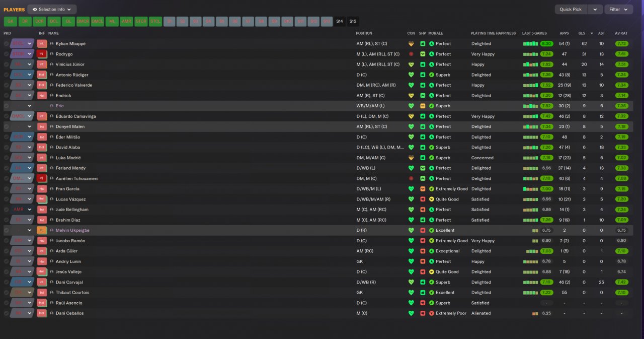The image size is (644, 339).
Task: Click the 6.25 last-game rating for Dani Ceballos
Action: (546, 313)
